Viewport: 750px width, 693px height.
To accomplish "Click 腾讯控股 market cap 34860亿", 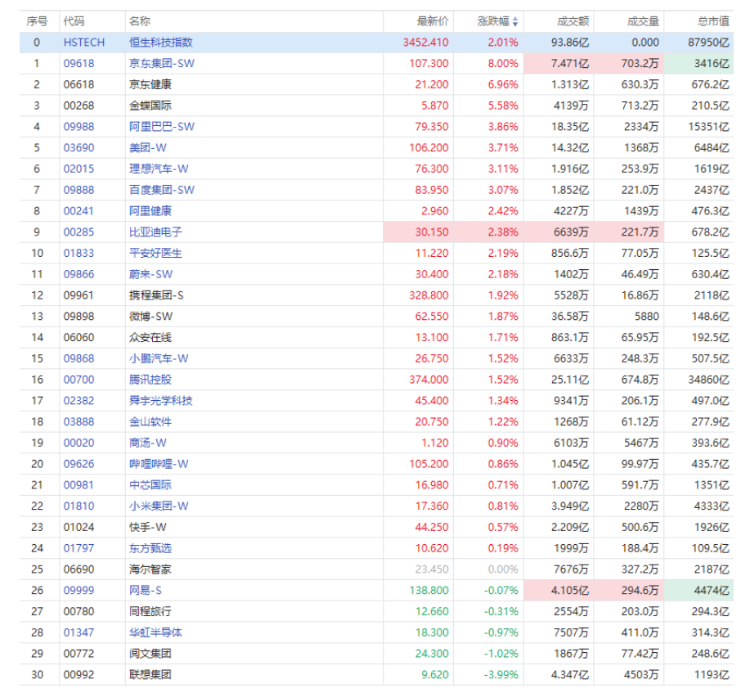I will click(709, 379).
